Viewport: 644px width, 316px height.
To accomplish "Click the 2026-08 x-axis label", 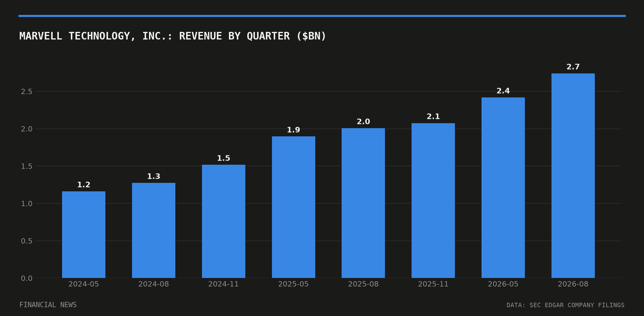I will pos(573,284).
